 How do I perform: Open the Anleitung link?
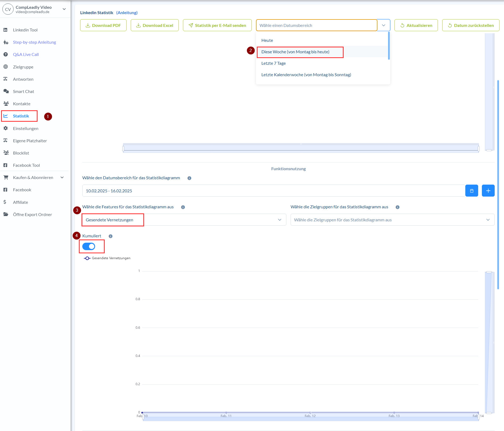tap(127, 13)
